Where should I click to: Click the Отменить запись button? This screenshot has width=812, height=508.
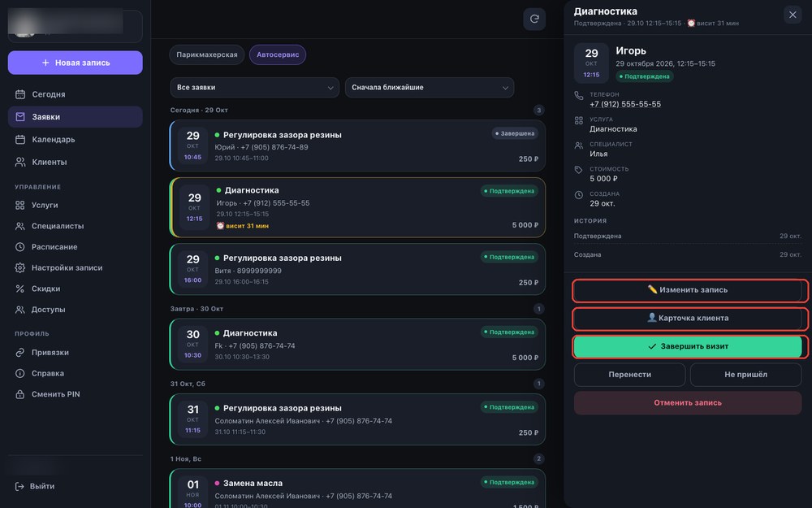click(688, 403)
